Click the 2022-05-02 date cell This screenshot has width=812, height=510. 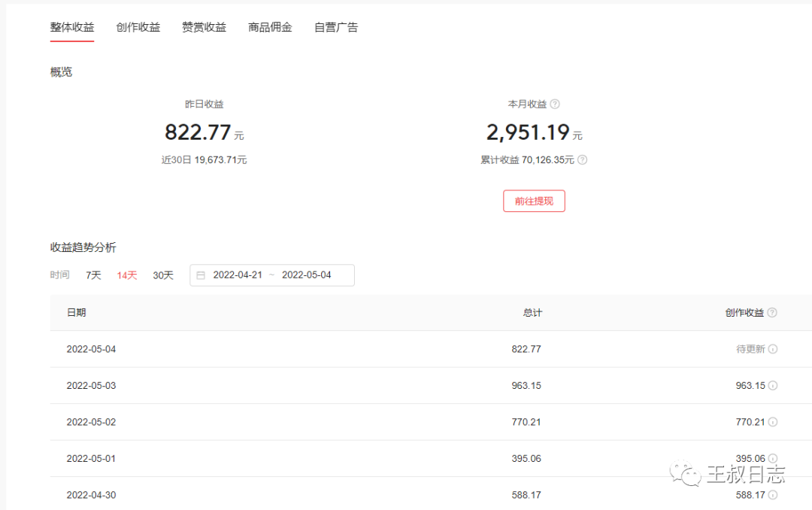pyautogui.click(x=91, y=422)
